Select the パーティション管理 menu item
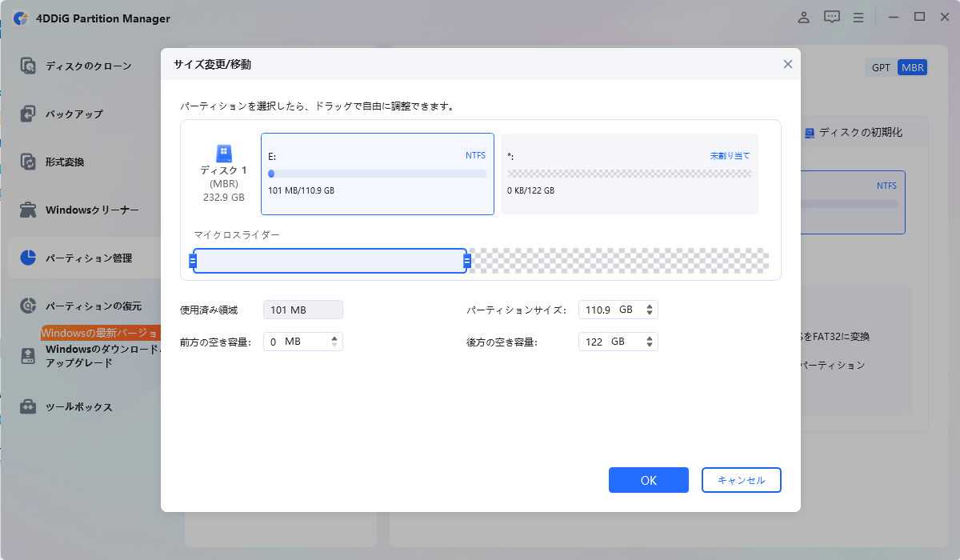The height and width of the screenshot is (560, 960). tap(89, 258)
